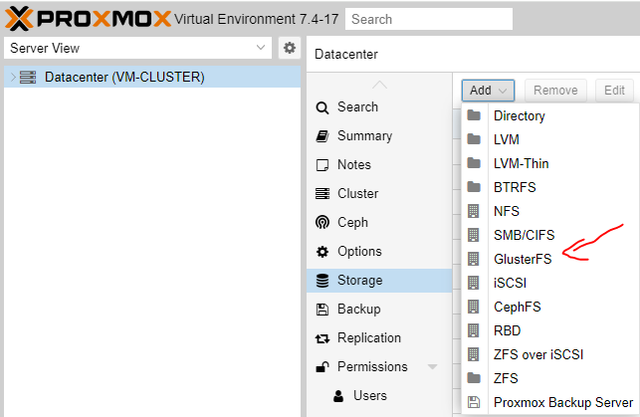Select Datacenter (VM-CLUSTER) in the tree
Screen dimensions: 640x417
[152, 77]
